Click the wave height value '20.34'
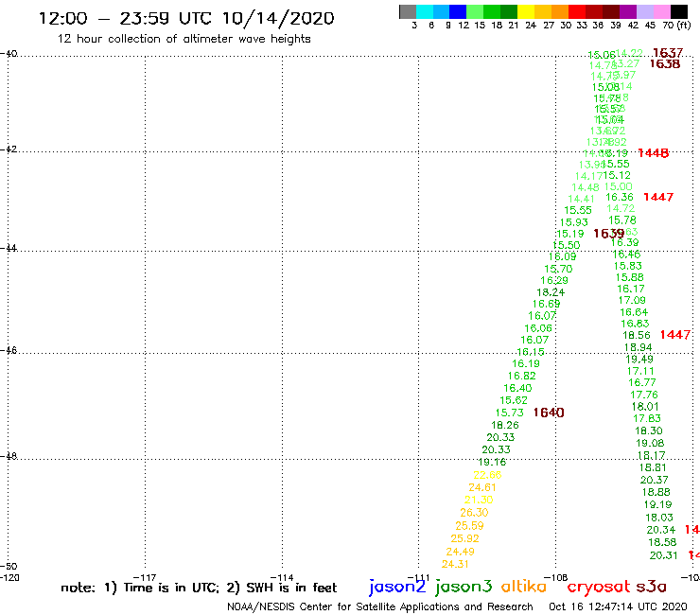 [660, 530]
